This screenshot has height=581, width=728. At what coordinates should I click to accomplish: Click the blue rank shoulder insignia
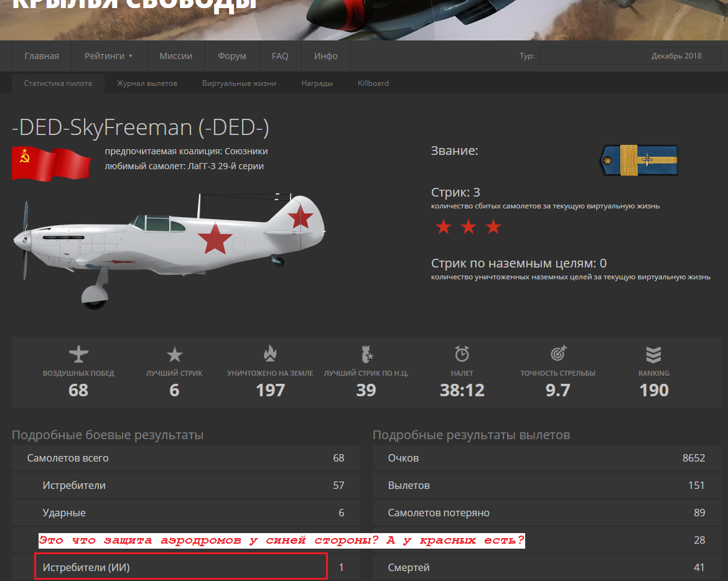point(639,160)
